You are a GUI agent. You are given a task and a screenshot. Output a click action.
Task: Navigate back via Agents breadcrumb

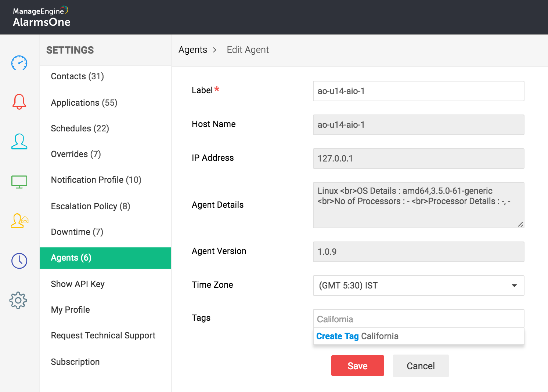coord(193,50)
